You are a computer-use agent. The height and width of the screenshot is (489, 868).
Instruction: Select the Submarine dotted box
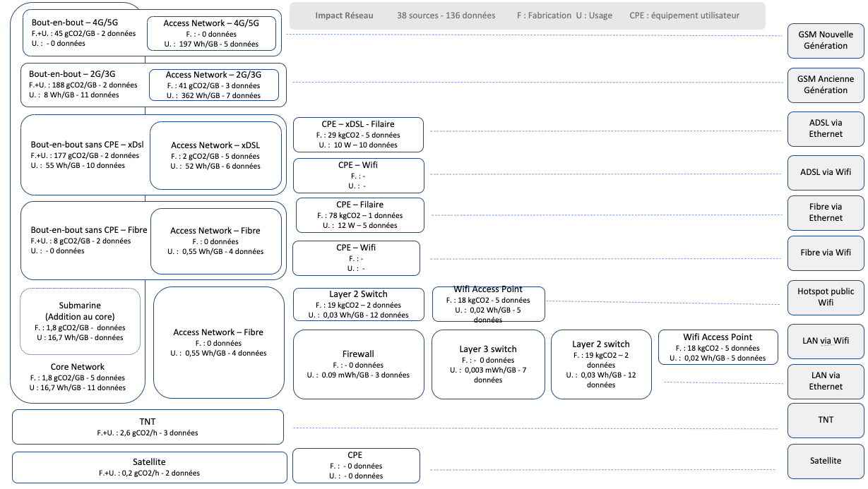(x=80, y=322)
